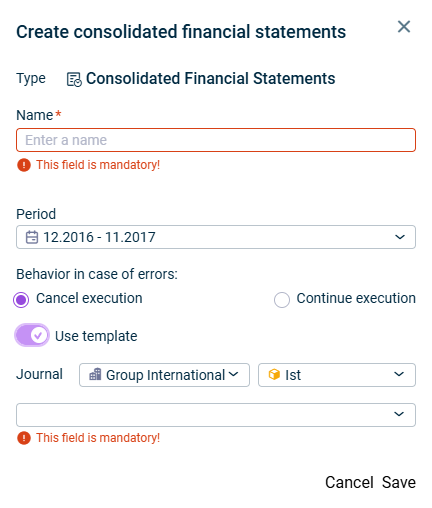Image resolution: width=432 pixels, height=508 pixels.
Task: Click the Consolidated Financial Statements type icon
Action: tap(74, 79)
